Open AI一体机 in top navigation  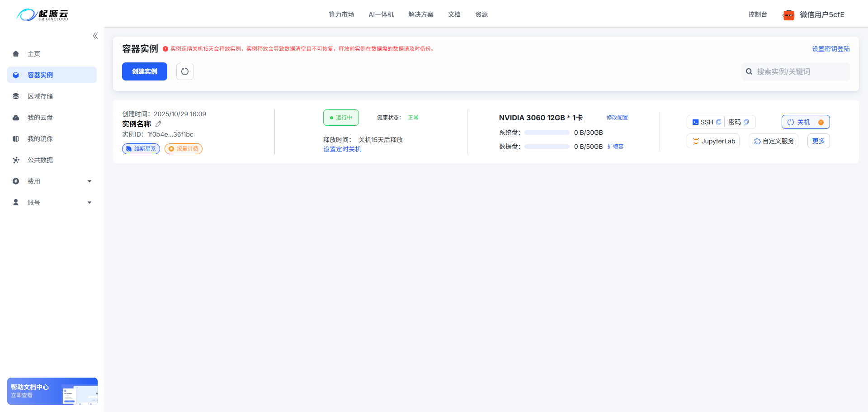pos(381,14)
